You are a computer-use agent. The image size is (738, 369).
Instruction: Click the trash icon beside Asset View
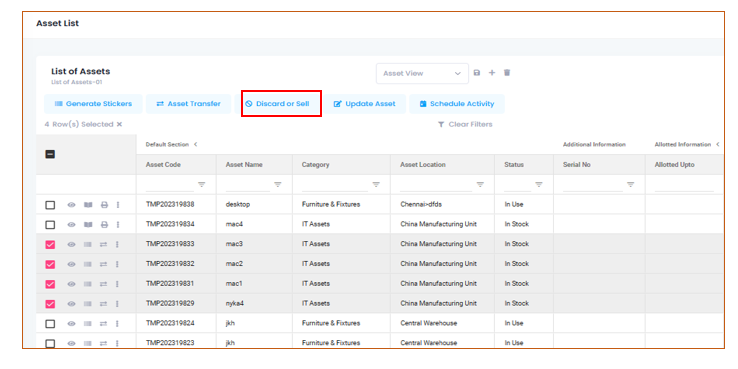(507, 73)
